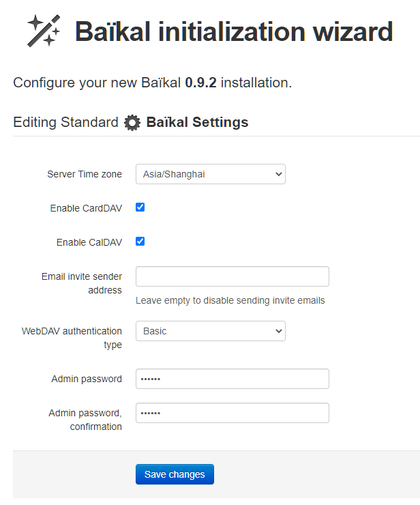Click the Enable CalDAV label text
420x505 pixels.
click(89, 242)
